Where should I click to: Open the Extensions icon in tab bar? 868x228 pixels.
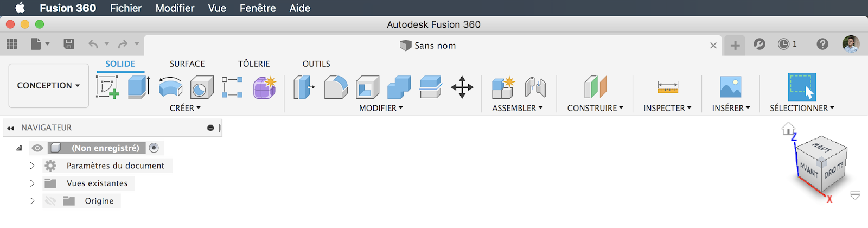pos(759,44)
